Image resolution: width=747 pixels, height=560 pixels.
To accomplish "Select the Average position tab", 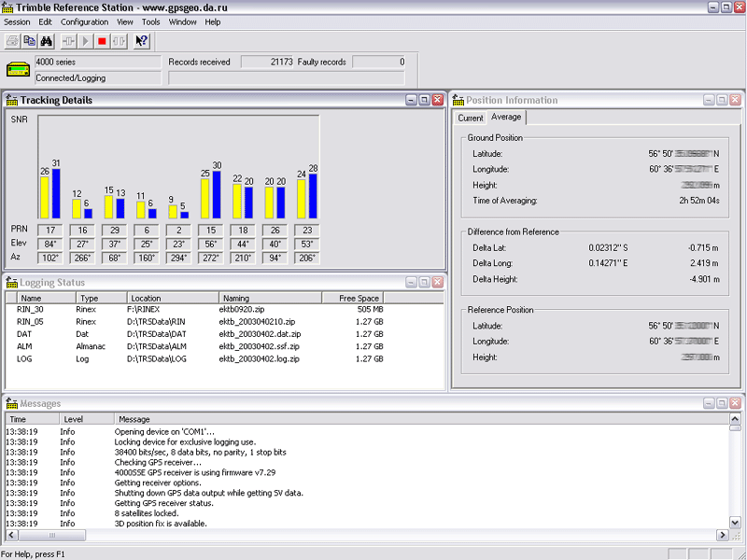I will point(506,118).
